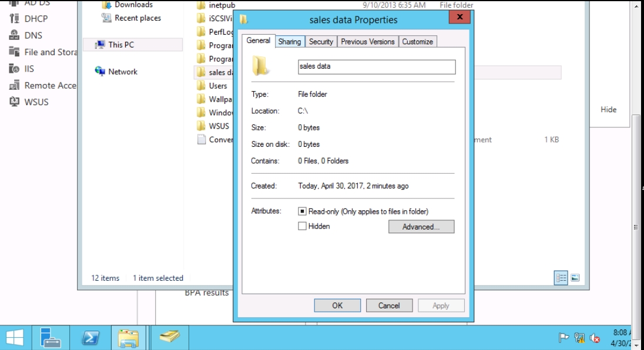The height and width of the screenshot is (350, 644).
Task: Go to the Previous Versions tab
Action: coord(368,42)
